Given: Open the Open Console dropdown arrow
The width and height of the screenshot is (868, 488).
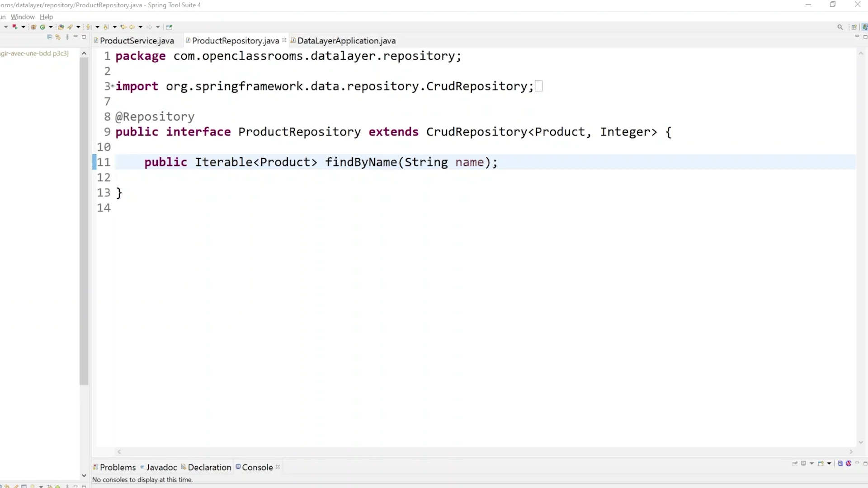Looking at the screenshot, I should 829,464.
